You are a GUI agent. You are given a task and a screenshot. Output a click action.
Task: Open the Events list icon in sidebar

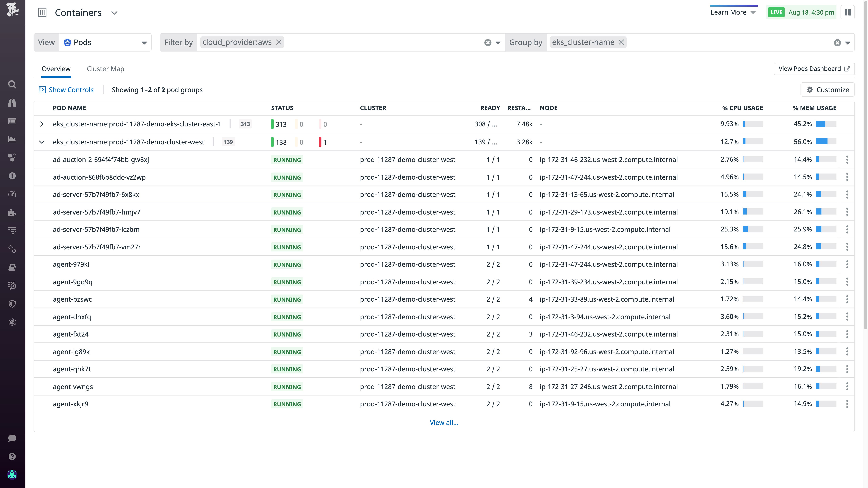pyautogui.click(x=12, y=121)
